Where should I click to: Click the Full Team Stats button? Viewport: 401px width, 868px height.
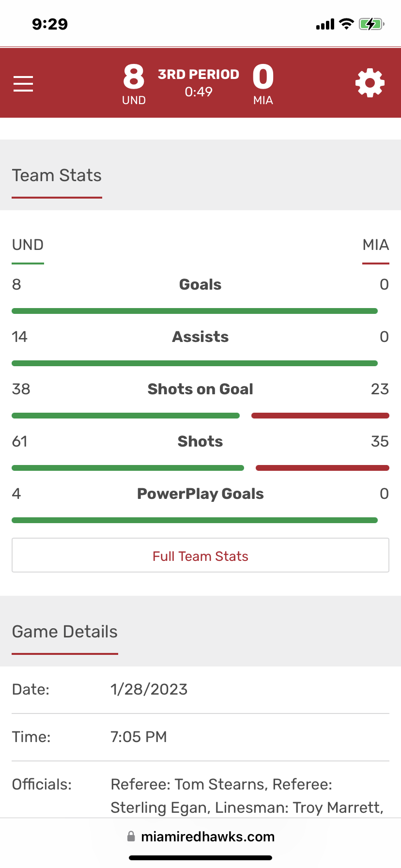pos(200,555)
